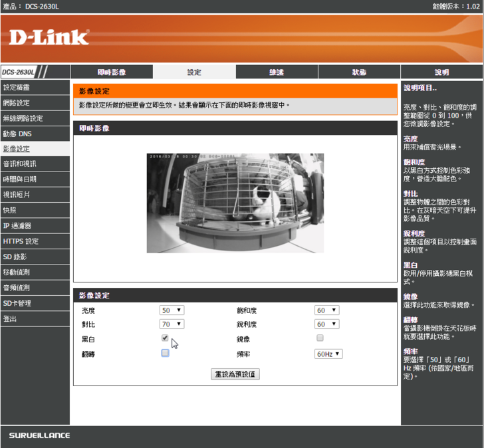Image resolution: width=484 pixels, height=448 pixels.
Task: Click 登出 to log out
Action: [x=10, y=319]
